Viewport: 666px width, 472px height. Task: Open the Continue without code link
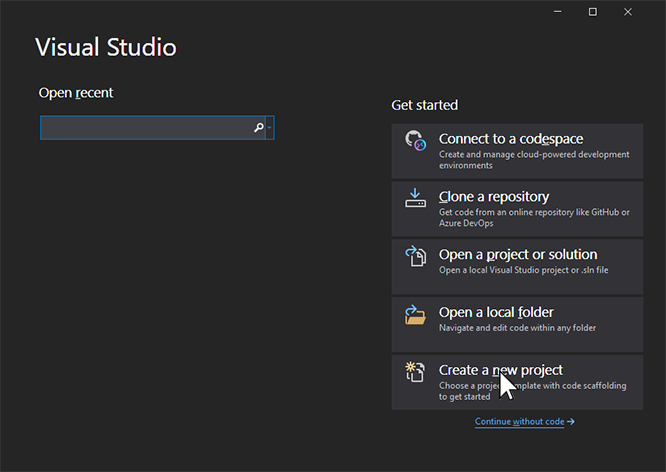click(x=525, y=421)
